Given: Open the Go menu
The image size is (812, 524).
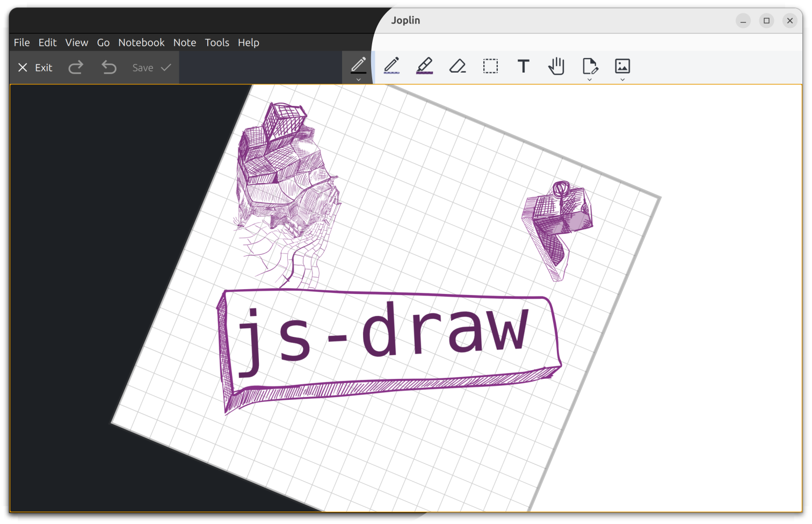Looking at the screenshot, I should pyautogui.click(x=103, y=42).
